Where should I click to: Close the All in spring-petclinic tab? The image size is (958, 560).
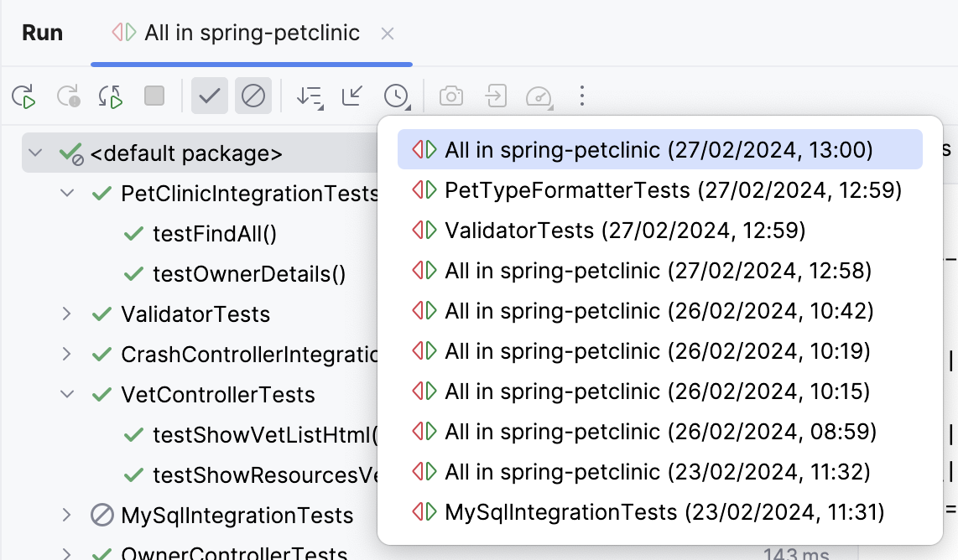388,33
